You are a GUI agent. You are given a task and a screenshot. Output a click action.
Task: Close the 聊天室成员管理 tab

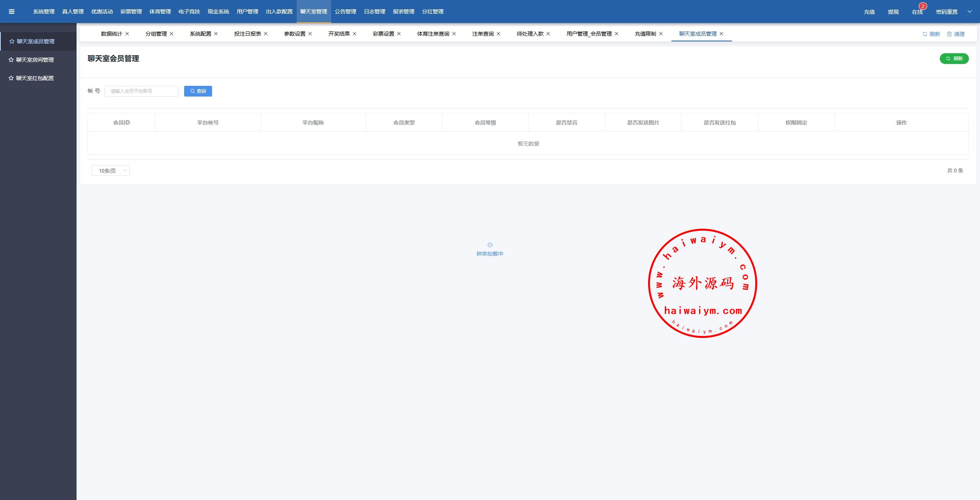(x=721, y=34)
